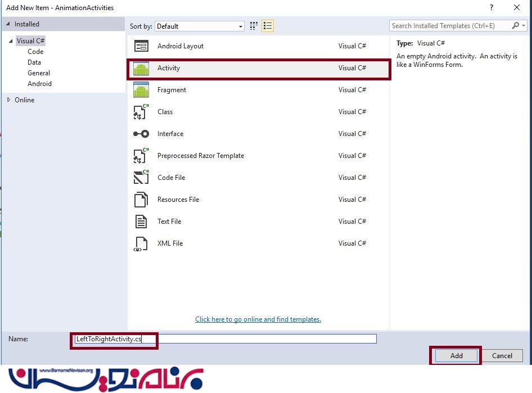Select the Resources File template icon
Screen dimensions: 532x393
tap(141, 200)
